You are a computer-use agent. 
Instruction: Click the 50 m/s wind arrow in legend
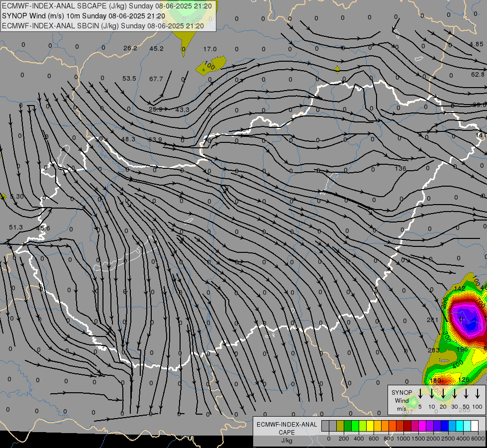pyautogui.click(x=466, y=393)
